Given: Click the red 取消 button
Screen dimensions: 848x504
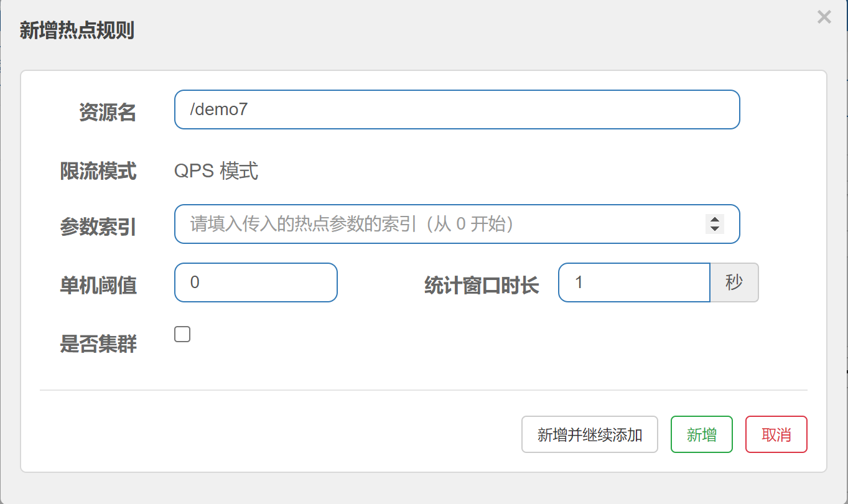Looking at the screenshot, I should click(x=776, y=434).
